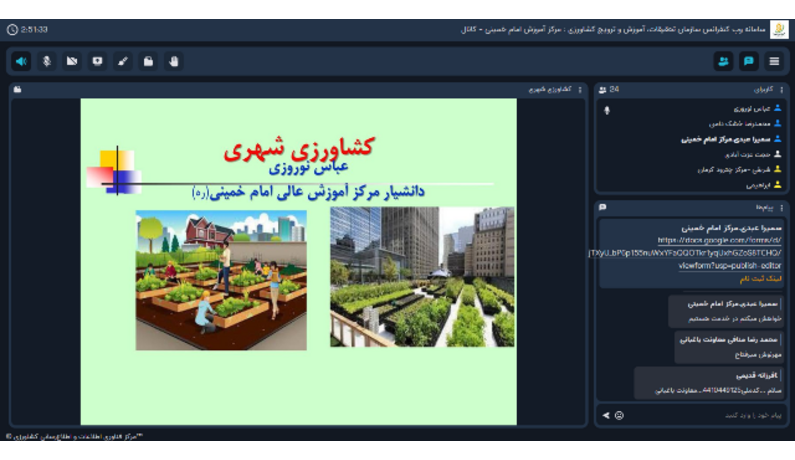Click presenter name عباس نوروزی on slide
This screenshot has height=460, width=795.
click(308, 167)
